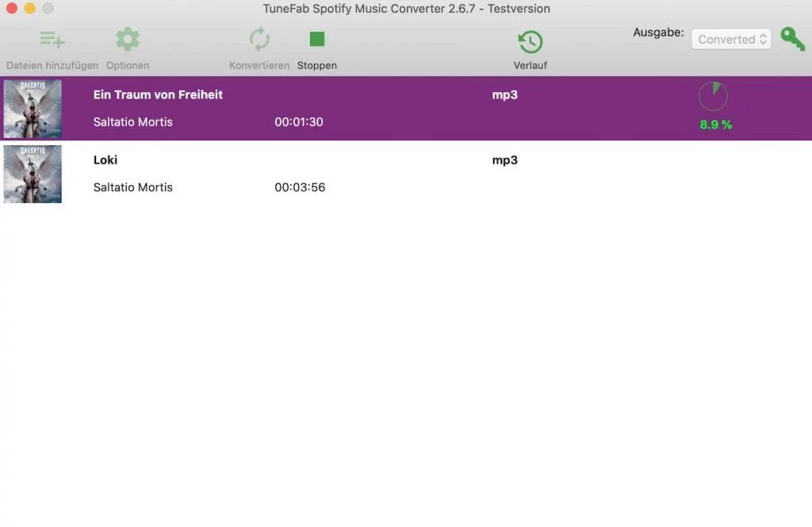Screen dimensions: 812x527
Task: Open the Ausgabe Converted dropdown
Action: pos(731,40)
